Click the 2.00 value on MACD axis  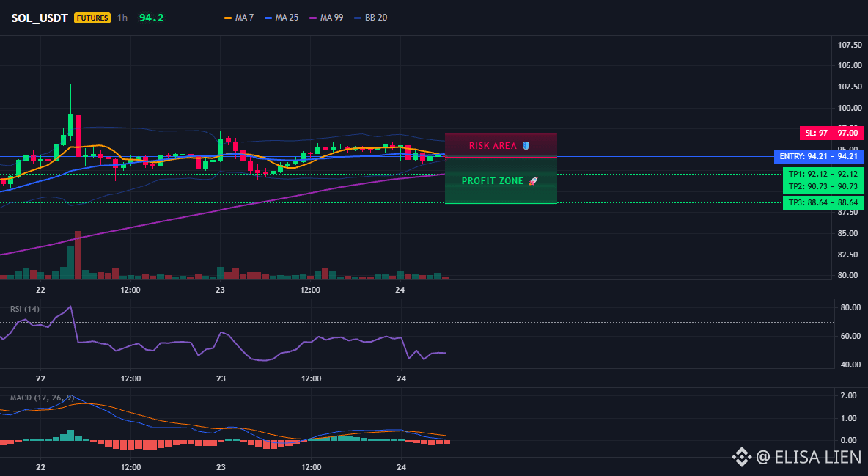[x=849, y=395]
